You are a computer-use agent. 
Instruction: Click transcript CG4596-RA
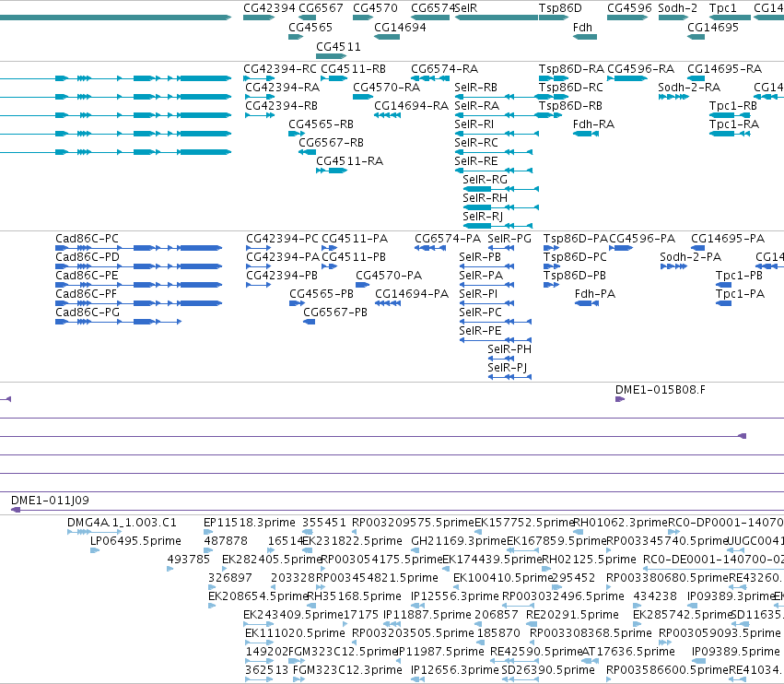[627, 78]
